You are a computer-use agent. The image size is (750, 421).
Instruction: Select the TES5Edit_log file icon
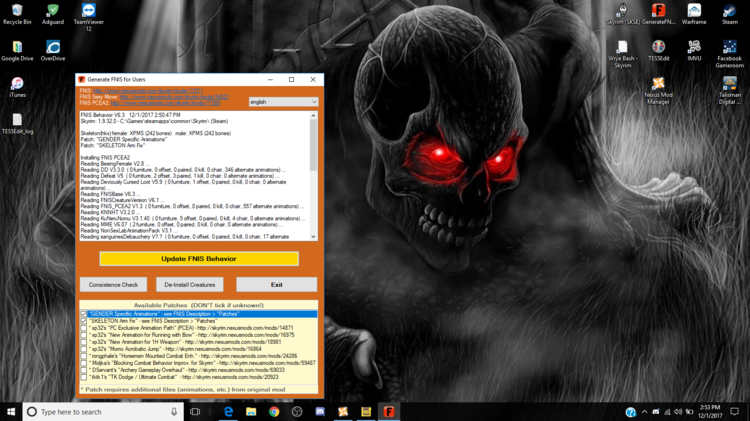tap(17, 123)
